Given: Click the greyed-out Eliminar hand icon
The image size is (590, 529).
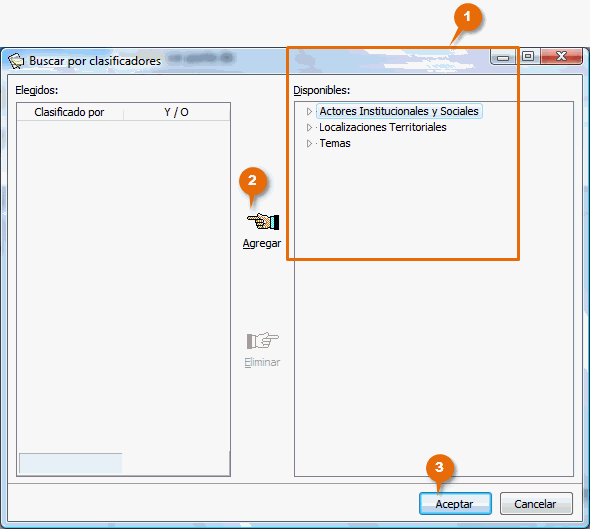Looking at the screenshot, I should coord(263,341).
